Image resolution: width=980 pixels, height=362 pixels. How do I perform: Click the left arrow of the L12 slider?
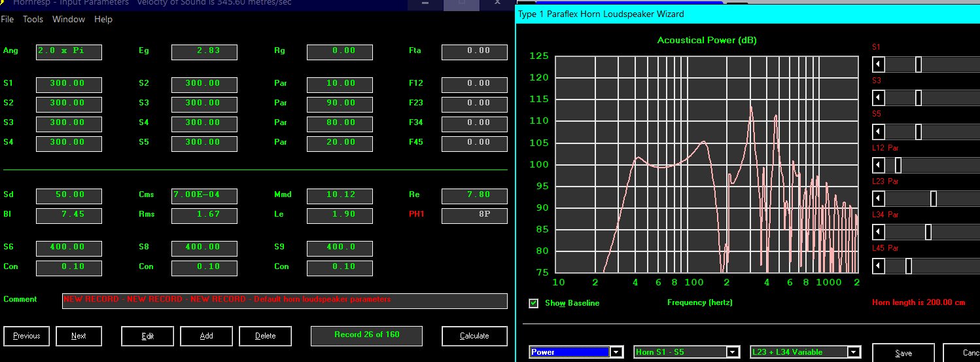(x=879, y=165)
